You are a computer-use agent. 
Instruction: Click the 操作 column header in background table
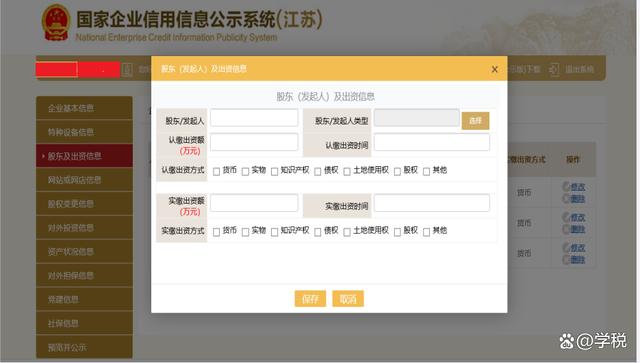point(573,160)
